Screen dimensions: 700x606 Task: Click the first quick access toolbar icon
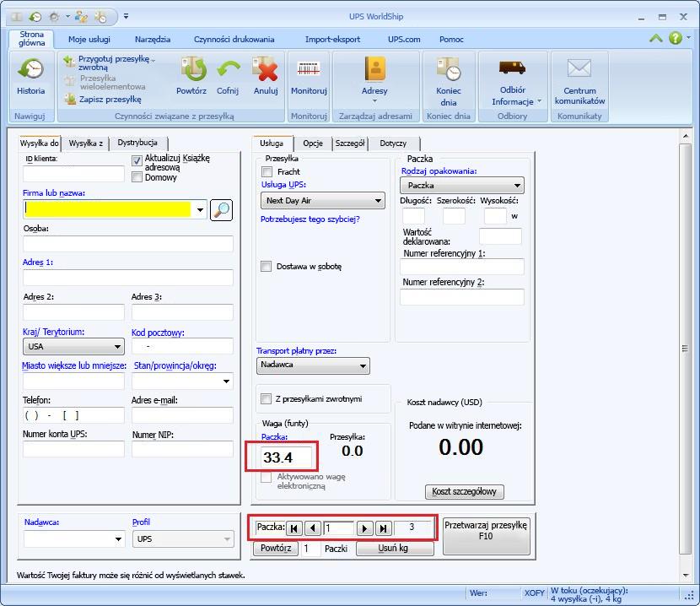[17, 17]
